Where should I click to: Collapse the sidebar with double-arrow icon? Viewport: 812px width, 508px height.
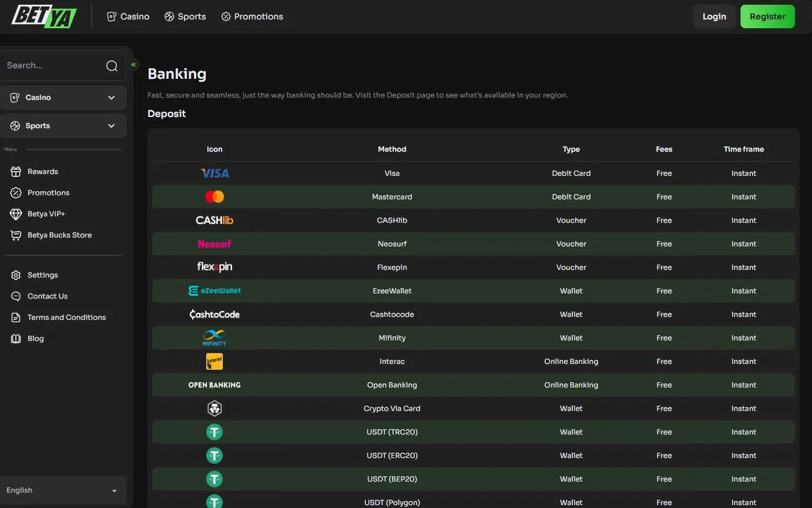133,65
